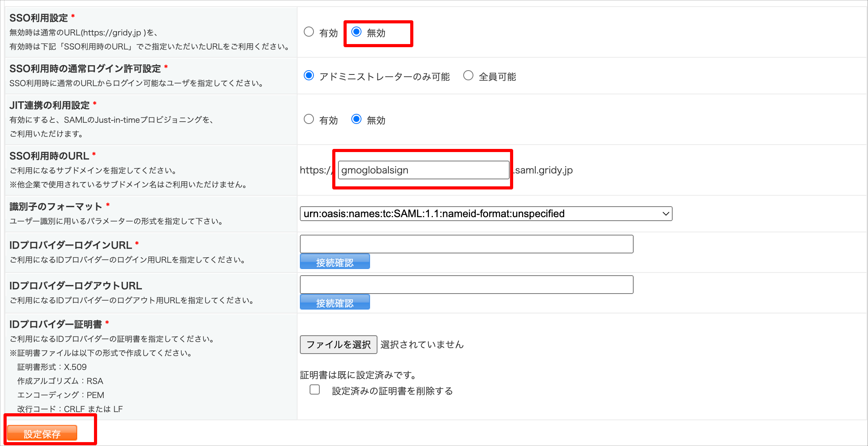Enable SSO with the 有効 radio in SSO利用設定

(309, 32)
